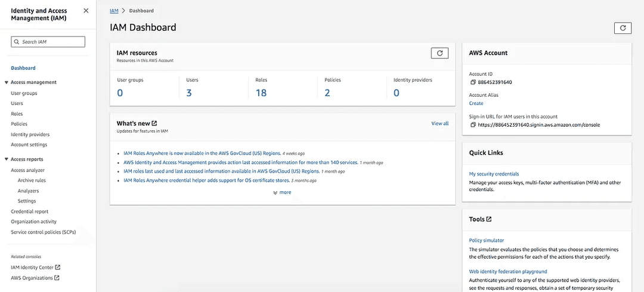This screenshot has height=292, width=644.
Task: Open the Roles count 18
Action: click(261, 93)
